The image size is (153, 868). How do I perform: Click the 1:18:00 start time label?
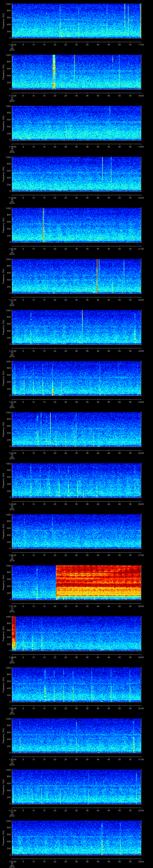(12, 147)
